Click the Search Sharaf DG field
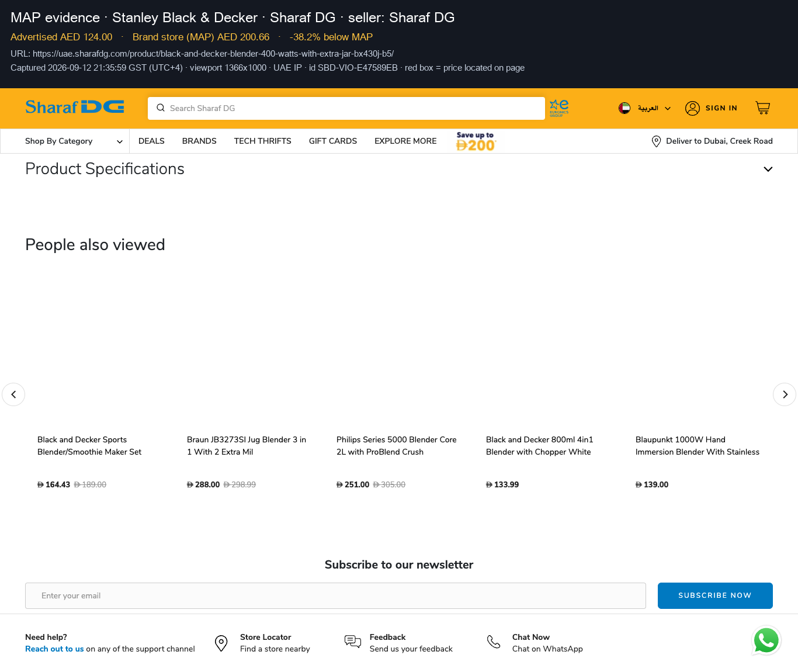798x672 pixels. 346,108
